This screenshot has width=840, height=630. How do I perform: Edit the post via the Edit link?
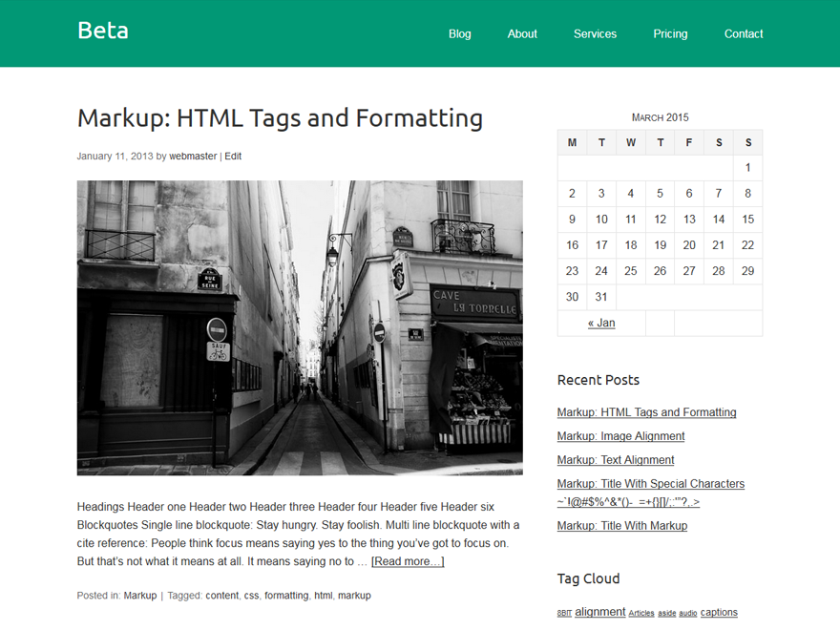tap(233, 156)
